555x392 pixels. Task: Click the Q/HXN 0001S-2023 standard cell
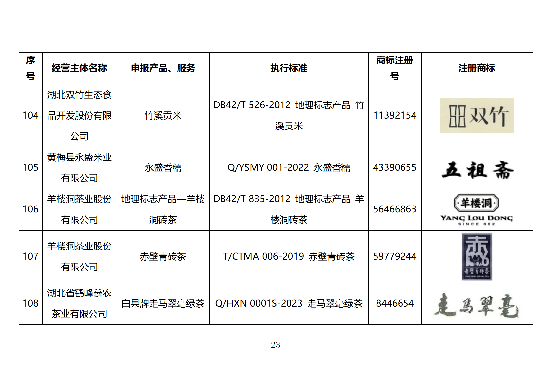(289, 304)
